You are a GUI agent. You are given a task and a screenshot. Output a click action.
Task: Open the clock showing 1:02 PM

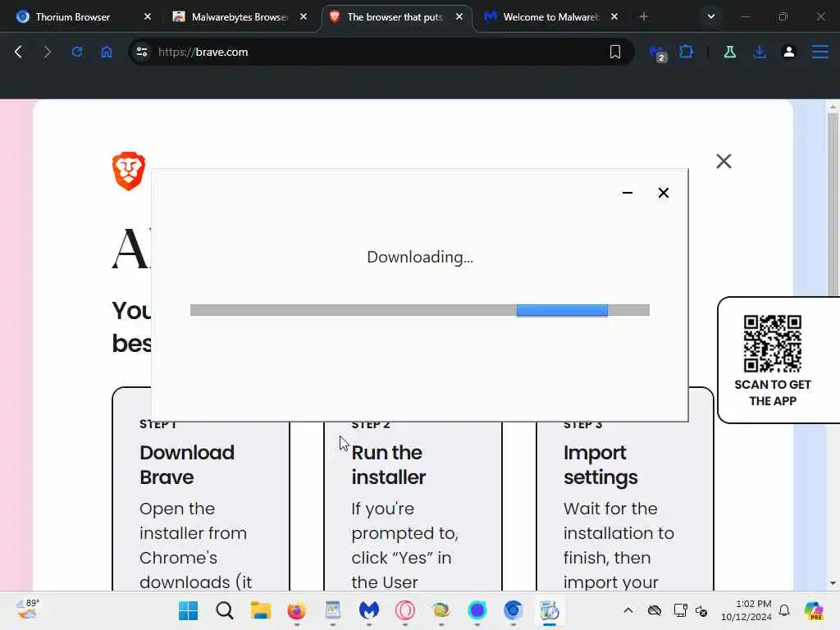[x=746, y=610]
